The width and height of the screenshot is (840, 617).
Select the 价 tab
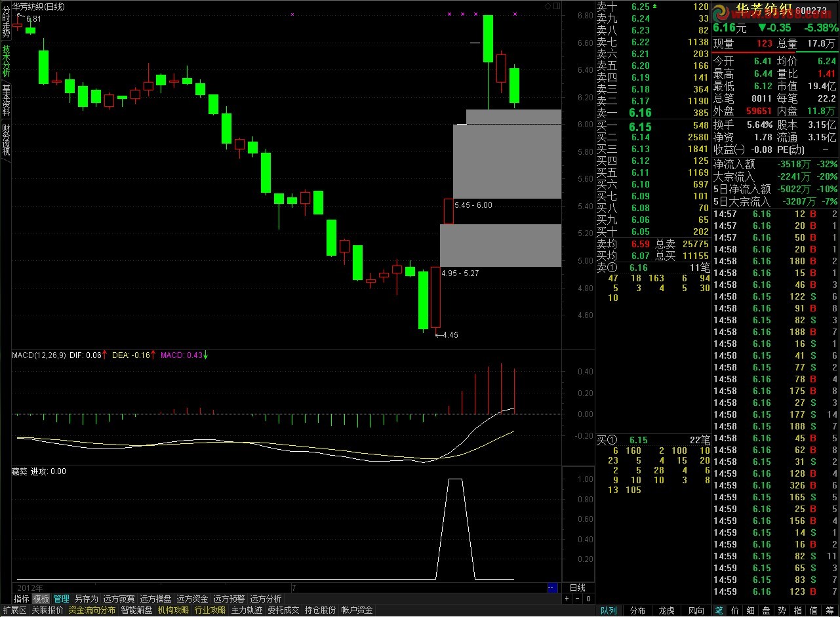pyautogui.click(x=735, y=610)
